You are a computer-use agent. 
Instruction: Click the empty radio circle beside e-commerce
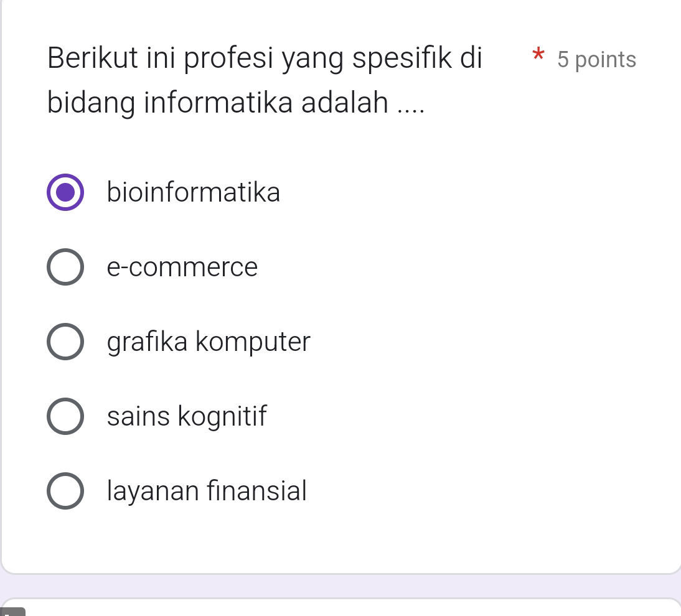coord(65,267)
